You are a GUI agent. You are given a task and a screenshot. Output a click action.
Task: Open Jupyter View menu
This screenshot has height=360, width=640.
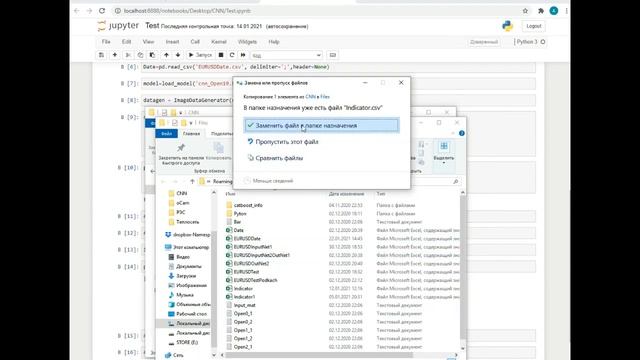pos(148,42)
